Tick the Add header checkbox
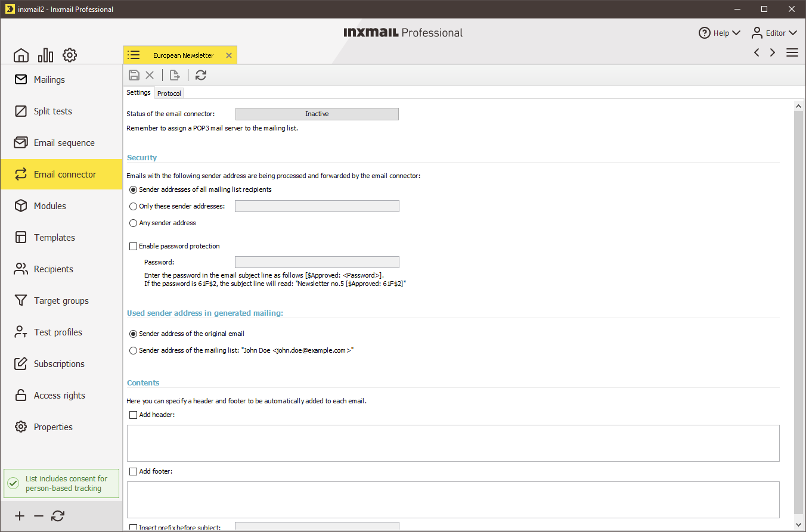Image resolution: width=806 pixels, height=532 pixels. 133,415
